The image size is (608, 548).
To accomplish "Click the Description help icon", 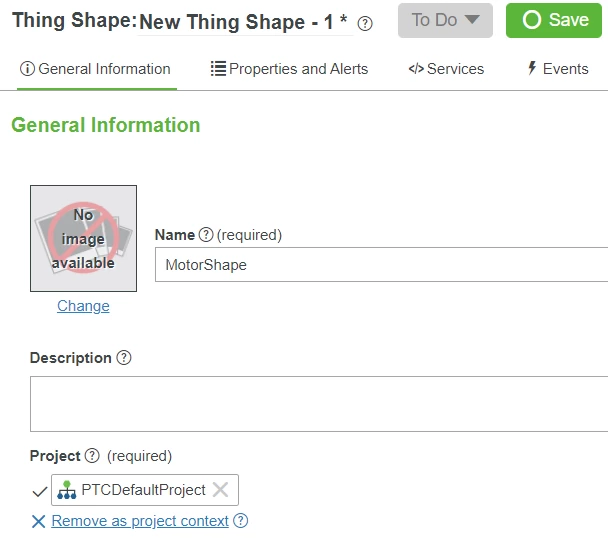I will coord(124,358).
